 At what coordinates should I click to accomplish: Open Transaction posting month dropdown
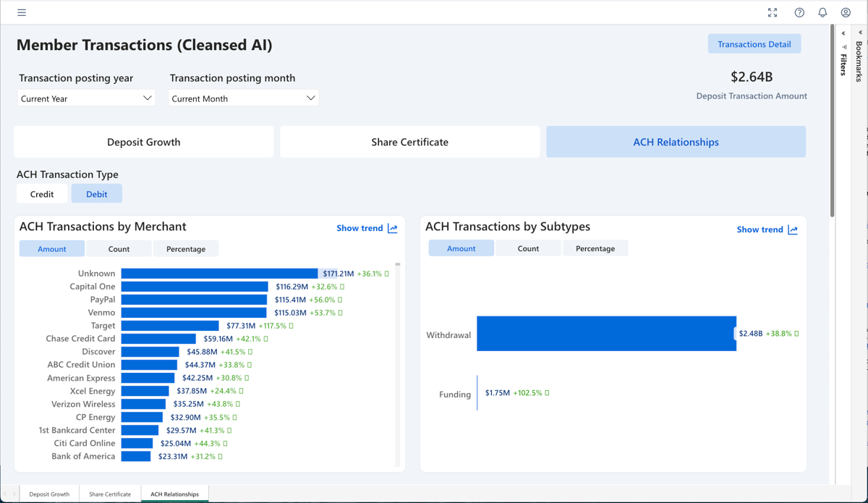pos(243,98)
